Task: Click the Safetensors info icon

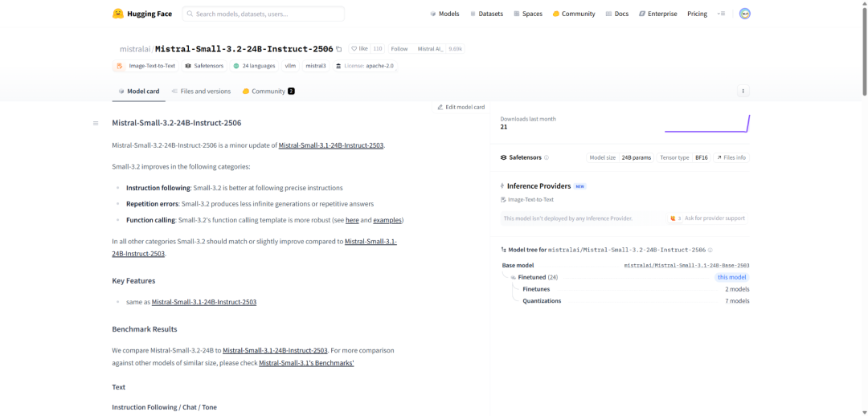Action: (x=547, y=157)
